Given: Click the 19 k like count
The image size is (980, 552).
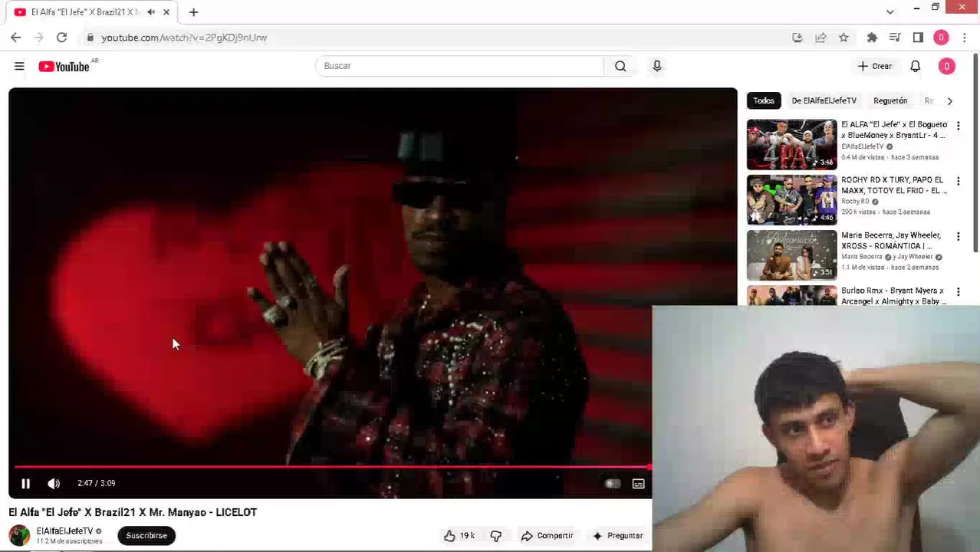Looking at the screenshot, I should click(467, 536).
